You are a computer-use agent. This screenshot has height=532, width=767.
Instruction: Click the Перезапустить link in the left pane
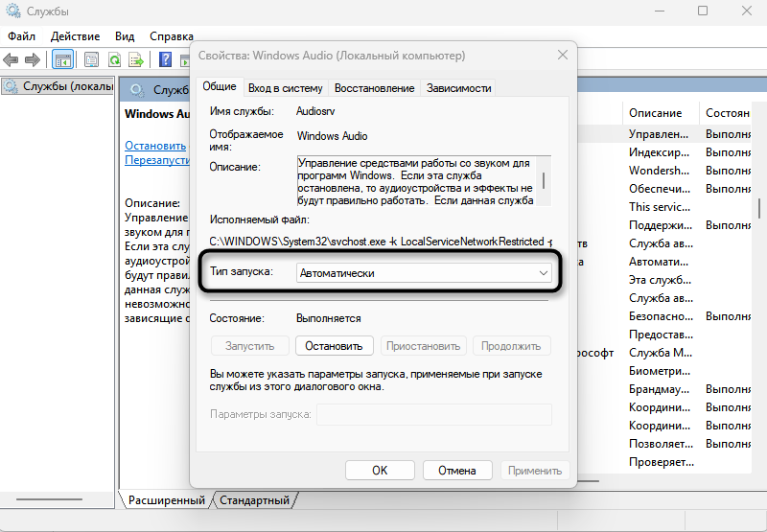tap(157, 160)
